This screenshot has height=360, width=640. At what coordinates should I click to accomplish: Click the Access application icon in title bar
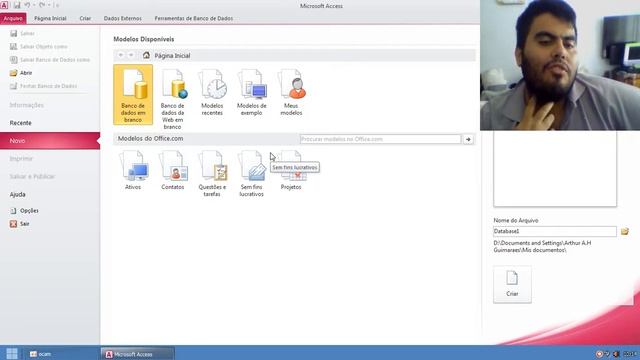coord(4,5)
